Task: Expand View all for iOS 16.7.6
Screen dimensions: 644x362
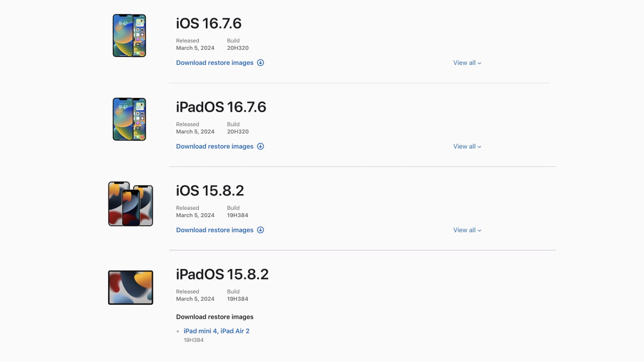Action: [x=467, y=63]
